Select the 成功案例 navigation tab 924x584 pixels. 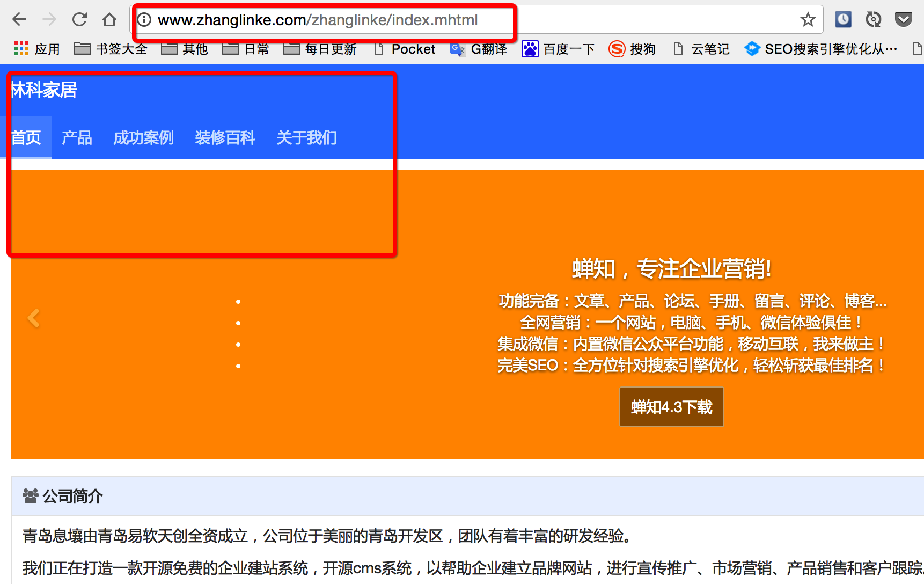pos(143,137)
